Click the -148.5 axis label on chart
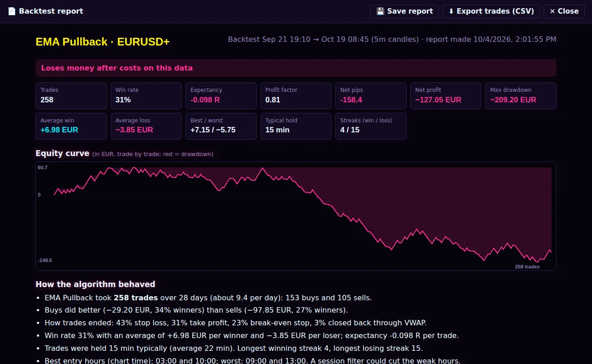 pyautogui.click(x=45, y=260)
